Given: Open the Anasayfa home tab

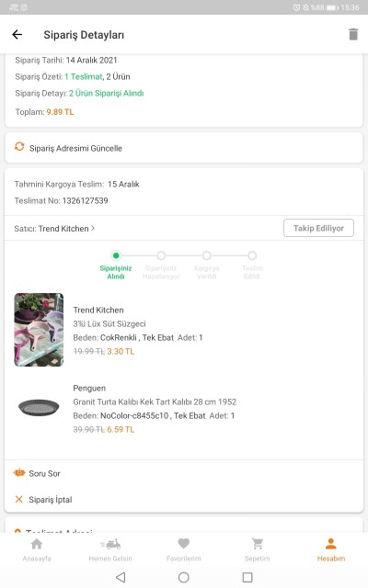Looking at the screenshot, I should pyautogui.click(x=37, y=549).
